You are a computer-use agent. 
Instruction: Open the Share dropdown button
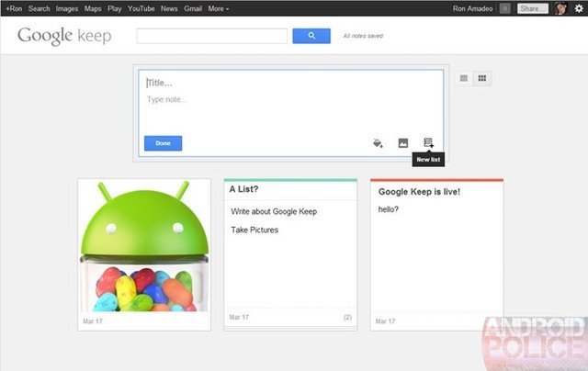(x=533, y=8)
